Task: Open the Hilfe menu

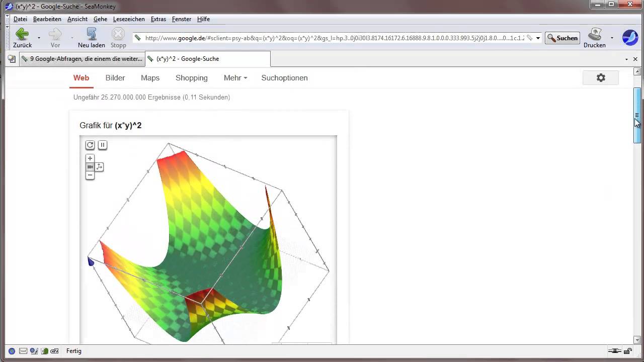Action: pyautogui.click(x=204, y=19)
